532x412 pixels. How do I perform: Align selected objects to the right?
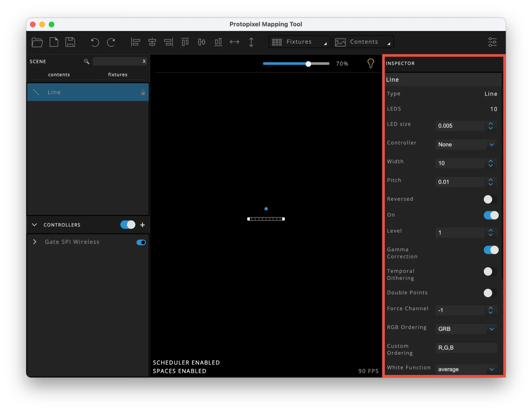(x=168, y=42)
